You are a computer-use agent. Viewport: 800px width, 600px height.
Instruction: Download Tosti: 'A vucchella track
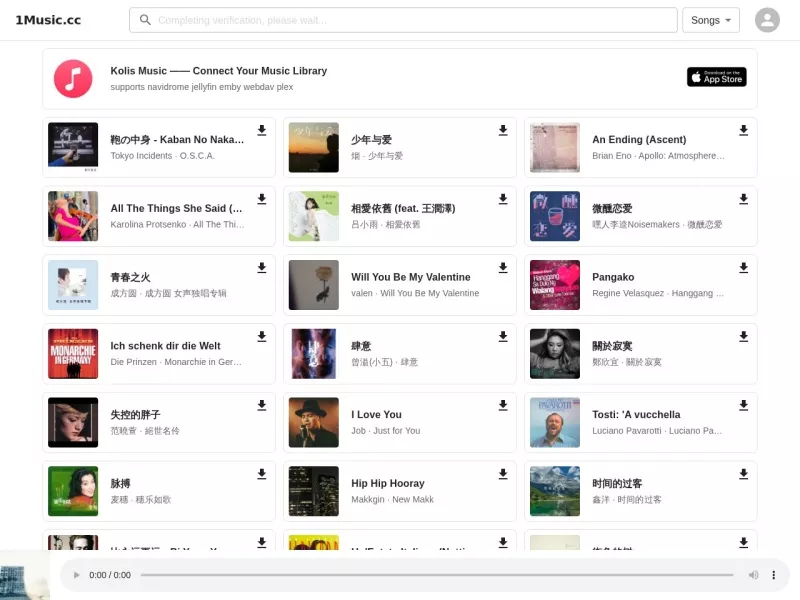[743, 406]
